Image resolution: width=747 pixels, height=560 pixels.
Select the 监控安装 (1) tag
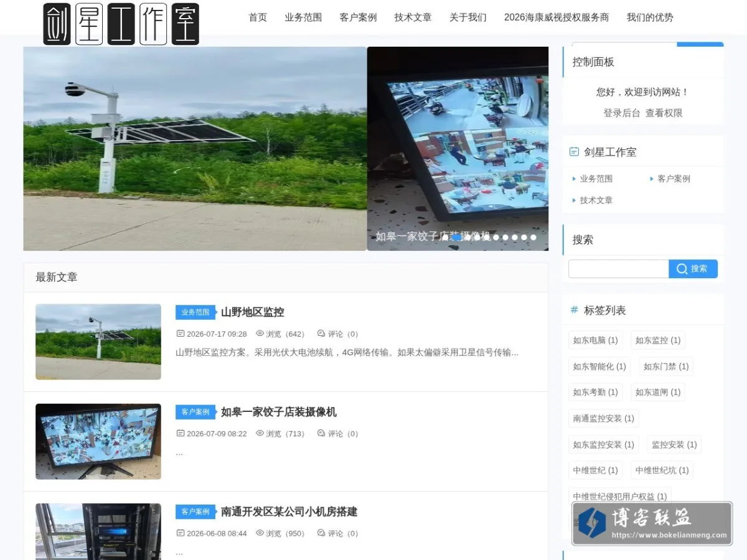click(674, 444)
